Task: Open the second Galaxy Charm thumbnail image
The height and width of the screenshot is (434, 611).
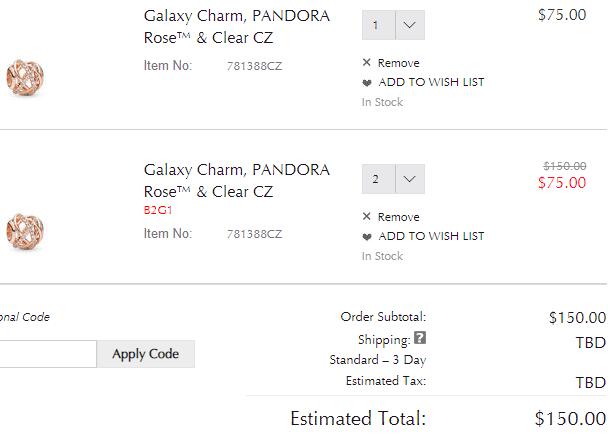Action: [25, 230]
